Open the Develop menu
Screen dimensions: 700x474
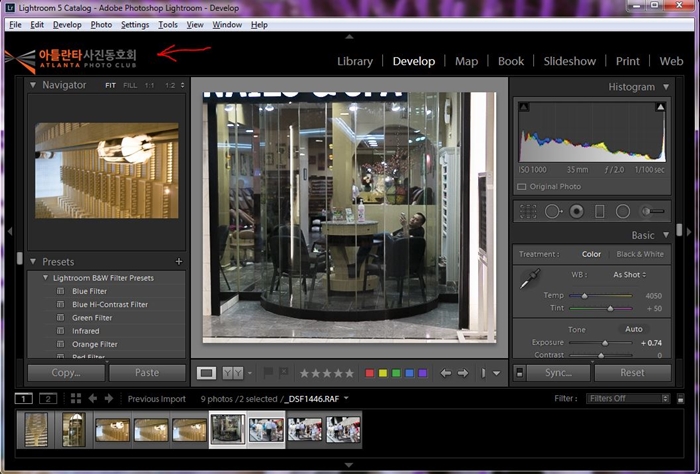(67, 24)
